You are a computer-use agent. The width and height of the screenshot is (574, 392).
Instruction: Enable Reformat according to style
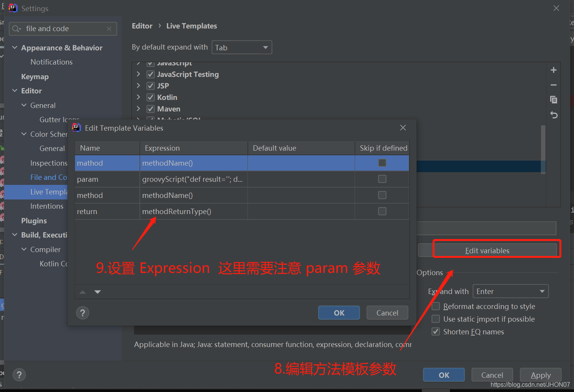[436, 306]
